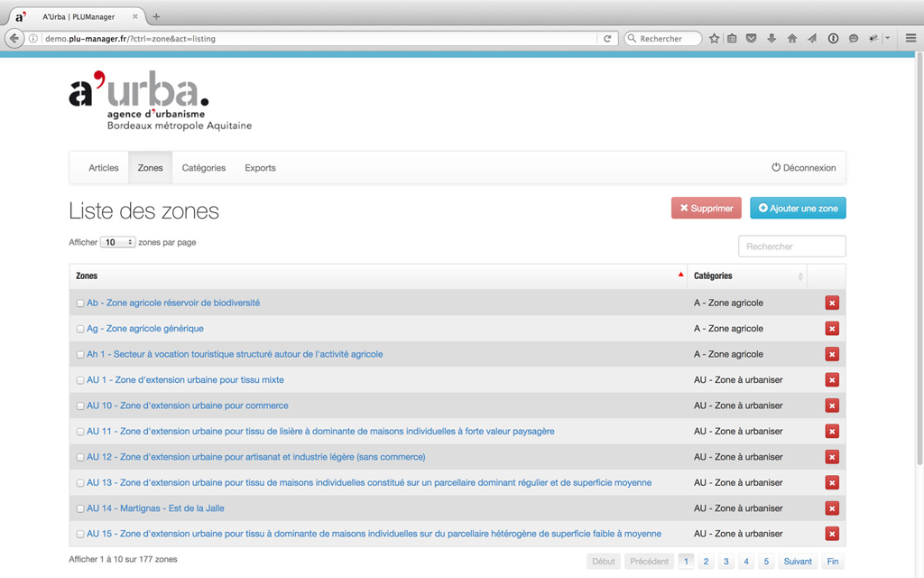Reload the page with the refresh icon

pyautogui.click(x=607, y=38)
